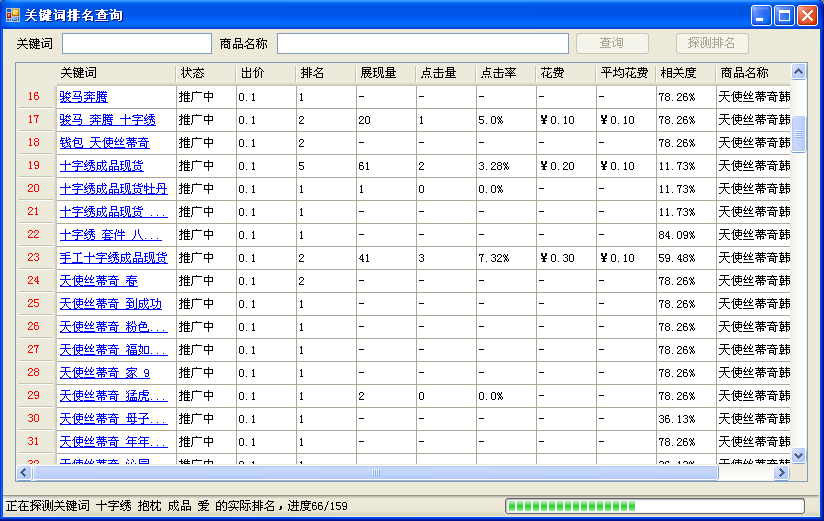Sort by the 商品名称 column header
This screenshot has width=824, height=521.
pyautogui.click(x=753, y=73)
